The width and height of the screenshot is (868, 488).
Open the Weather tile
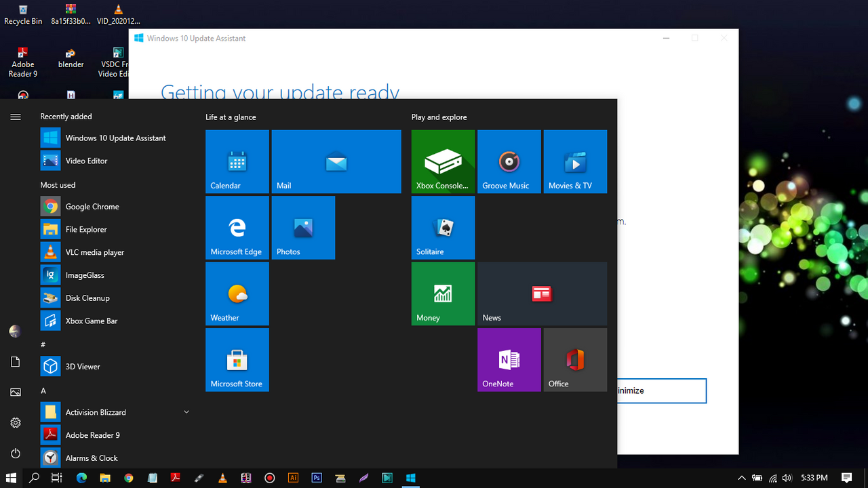click(237, 294)
